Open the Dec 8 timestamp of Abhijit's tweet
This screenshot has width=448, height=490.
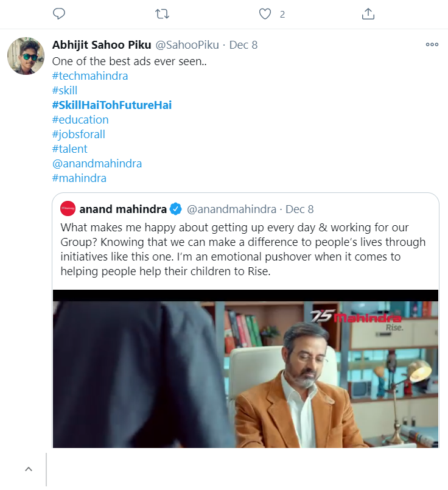click(x=243, y=45)
